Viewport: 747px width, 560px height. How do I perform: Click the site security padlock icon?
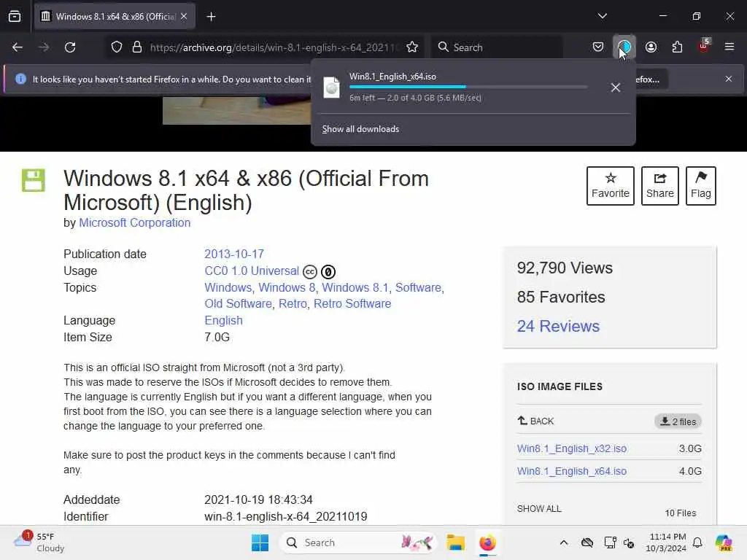tap(137, 47)
